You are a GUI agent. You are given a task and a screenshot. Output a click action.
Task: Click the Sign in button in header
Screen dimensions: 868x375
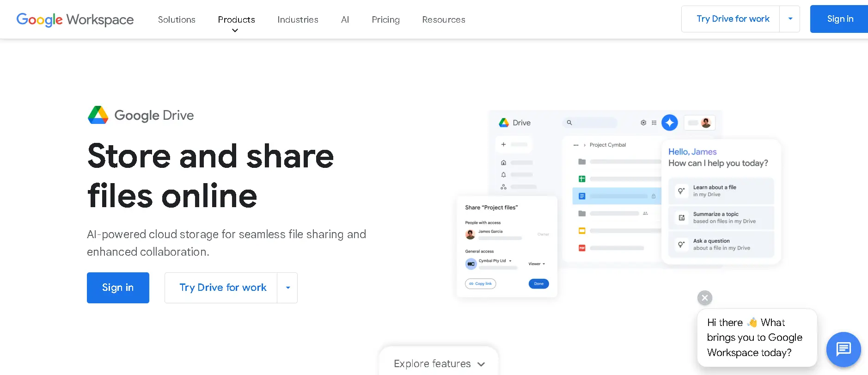(839, 19)
